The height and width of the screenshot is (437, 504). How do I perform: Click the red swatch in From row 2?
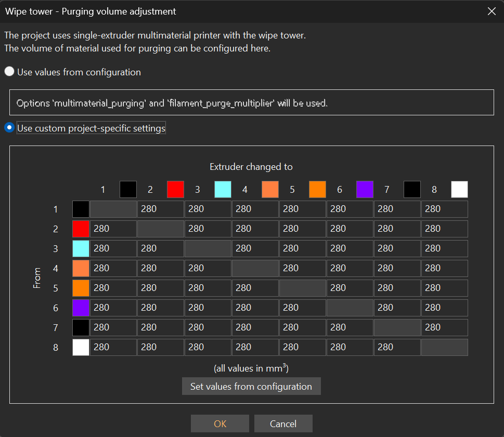[81, 229]
